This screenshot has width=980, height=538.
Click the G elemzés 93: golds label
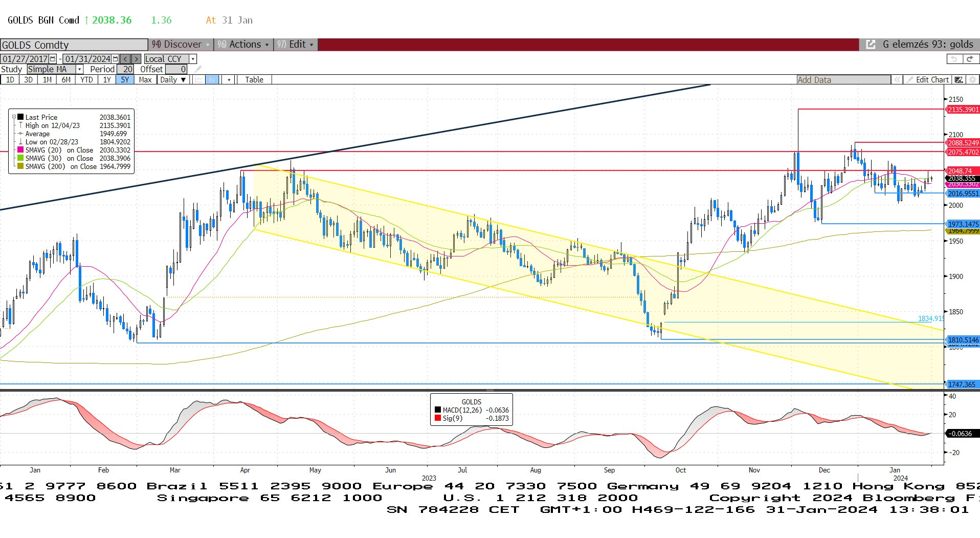click(928, 45)
